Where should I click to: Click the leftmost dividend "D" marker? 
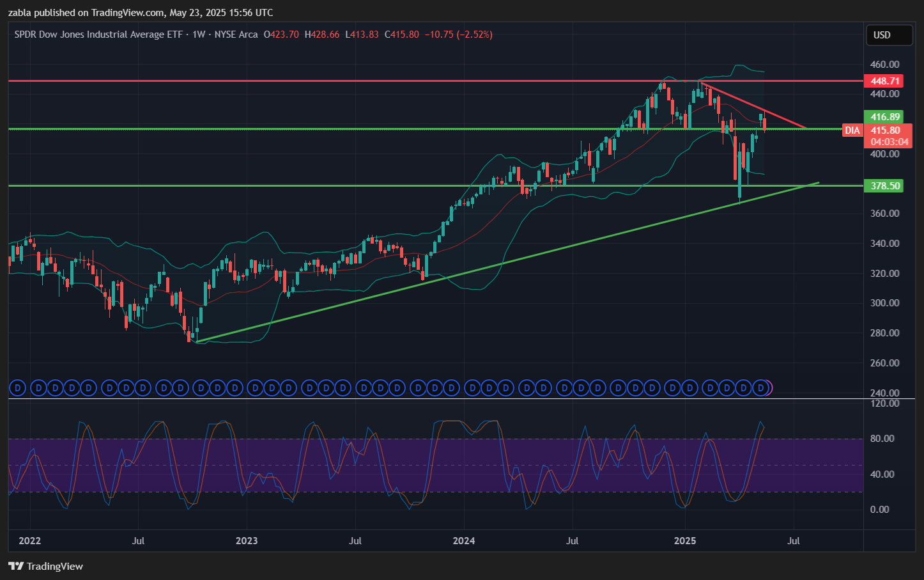pos(17,388)
